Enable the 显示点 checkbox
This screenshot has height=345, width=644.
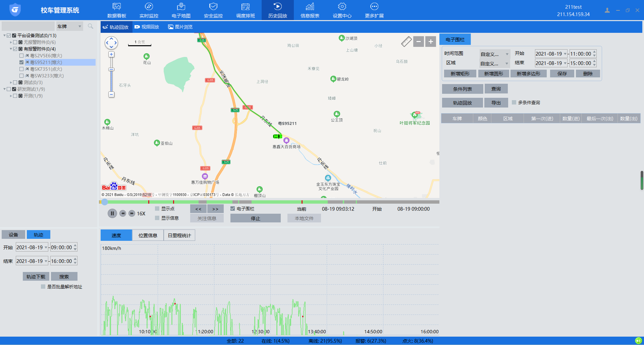click(x=157, y=209)
